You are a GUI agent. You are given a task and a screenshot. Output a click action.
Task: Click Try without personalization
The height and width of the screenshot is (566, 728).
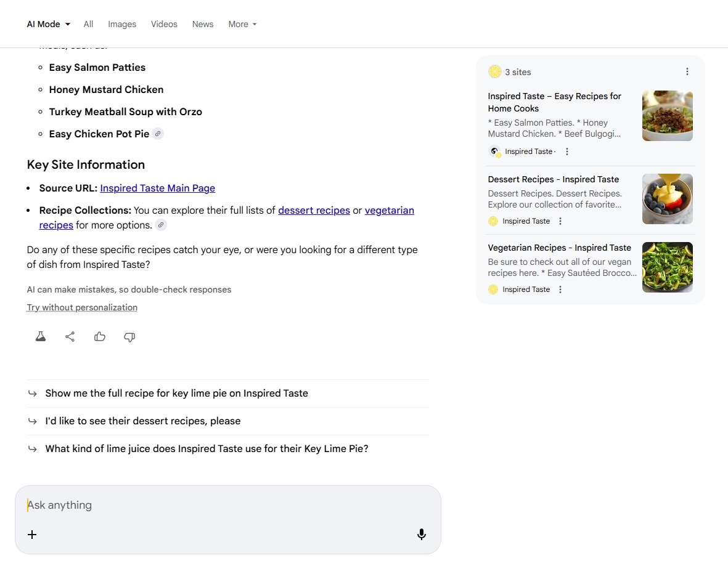tap(82, 307)
